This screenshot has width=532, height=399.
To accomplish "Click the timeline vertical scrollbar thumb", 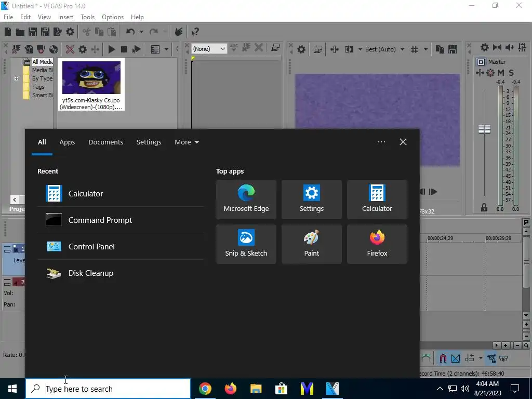I will point(526,262).
